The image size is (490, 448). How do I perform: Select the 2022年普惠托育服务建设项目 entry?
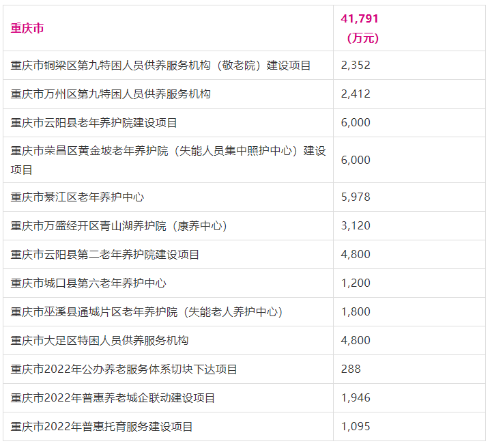click(102, 426)
